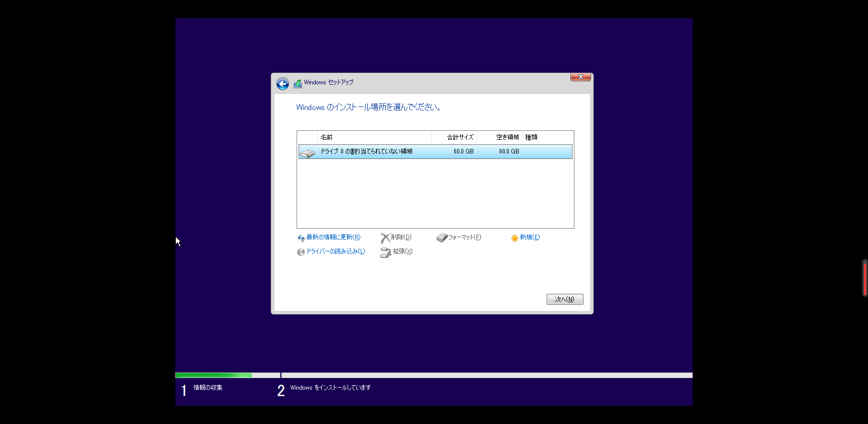Click the format drive icon
Viewport: 868px width, 424px height.
442,238
